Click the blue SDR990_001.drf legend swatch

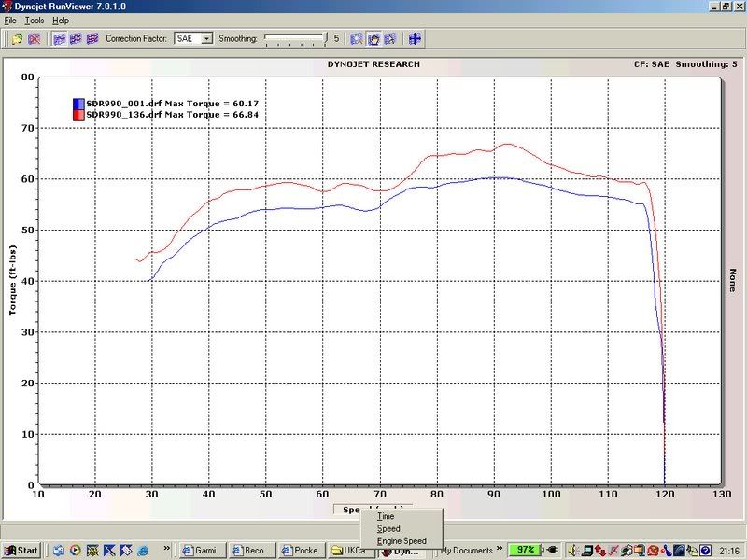[x=79, y=103]
